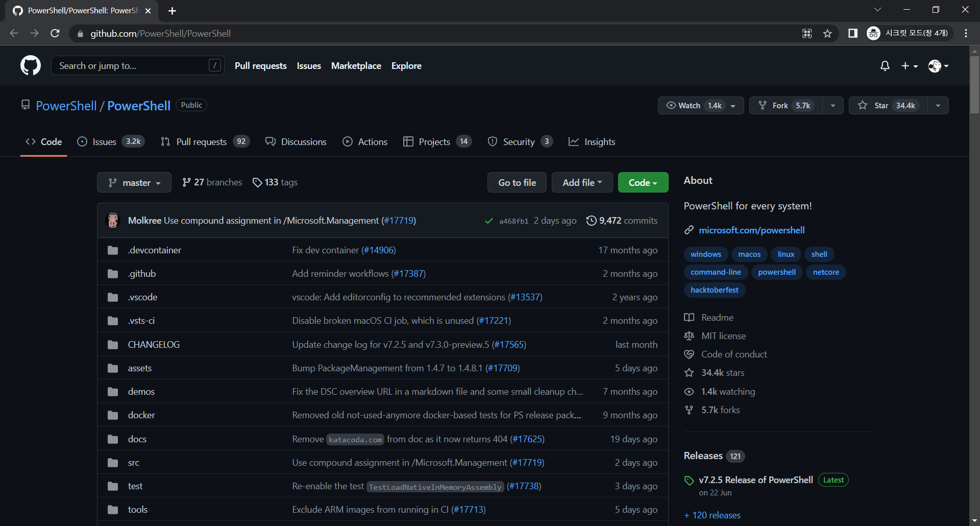Expand the green Code dropdown

pos(643,182)
